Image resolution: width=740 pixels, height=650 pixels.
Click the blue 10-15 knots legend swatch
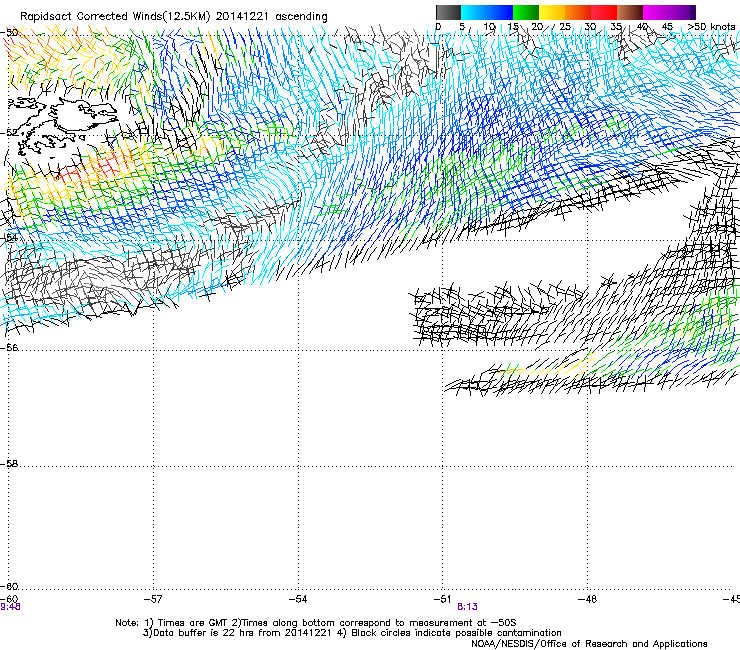click(x=500, y=12)
